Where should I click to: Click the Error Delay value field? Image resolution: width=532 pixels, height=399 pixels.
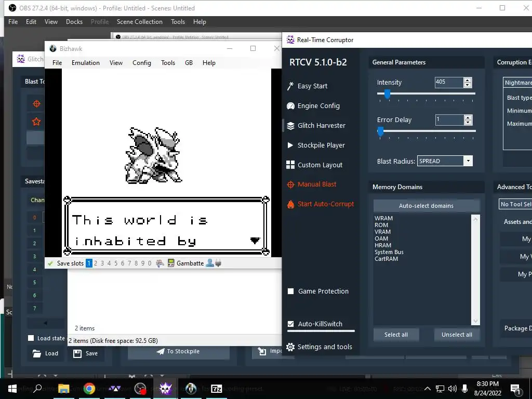pos(449,119)
